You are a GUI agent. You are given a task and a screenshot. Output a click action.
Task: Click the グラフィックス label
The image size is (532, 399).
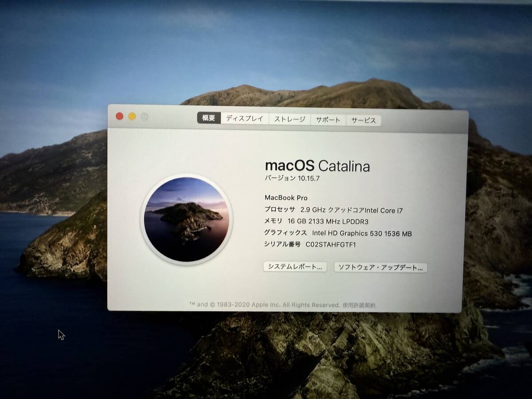(286, 232)
